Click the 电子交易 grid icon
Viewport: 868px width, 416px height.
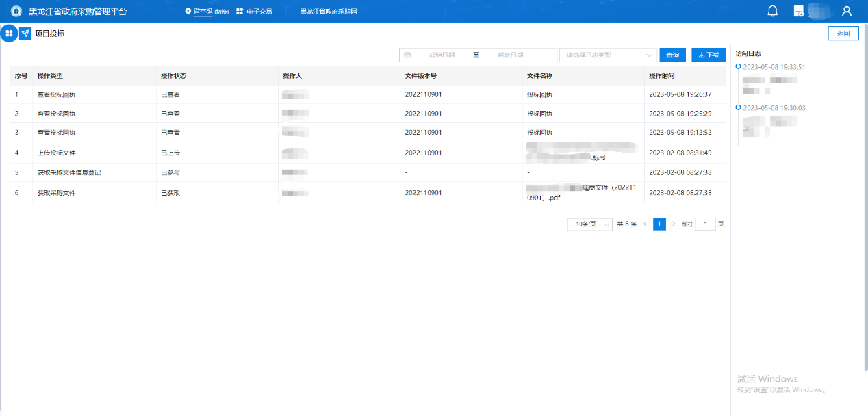(240, 12)
